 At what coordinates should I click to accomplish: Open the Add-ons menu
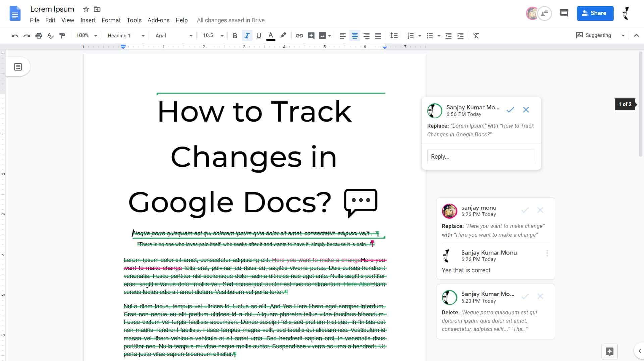pyautogui.click(x=158, y=20)
